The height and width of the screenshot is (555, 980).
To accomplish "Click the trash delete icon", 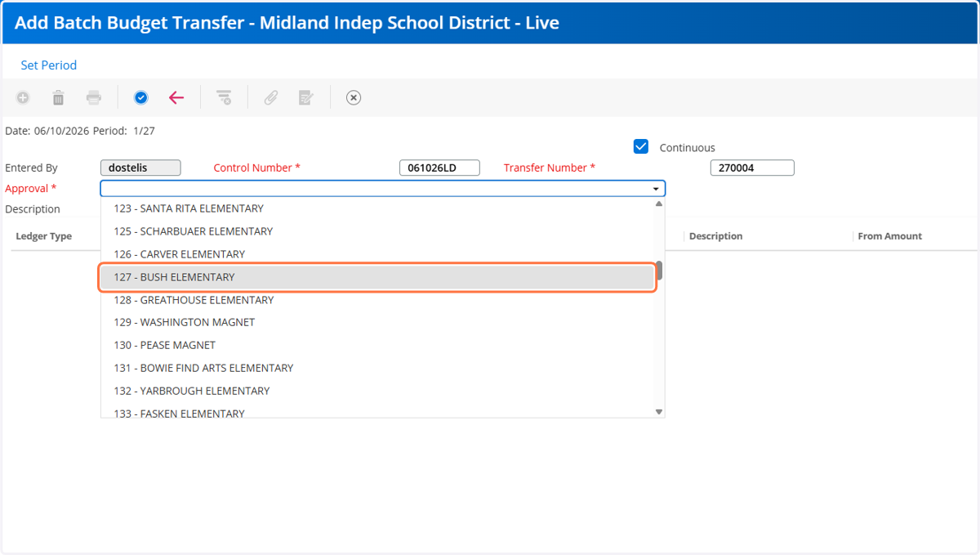I will [58, 97].
